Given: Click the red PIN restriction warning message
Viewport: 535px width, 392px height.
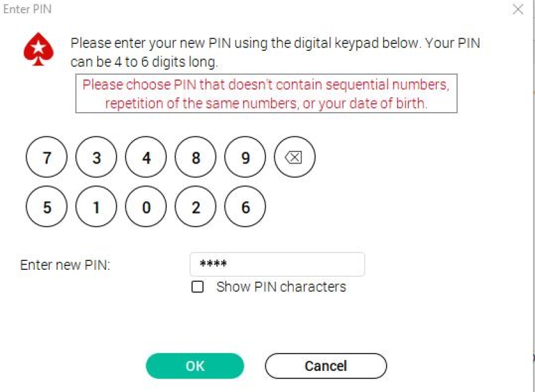Looking at the screenshot, I should pos(266,94).
